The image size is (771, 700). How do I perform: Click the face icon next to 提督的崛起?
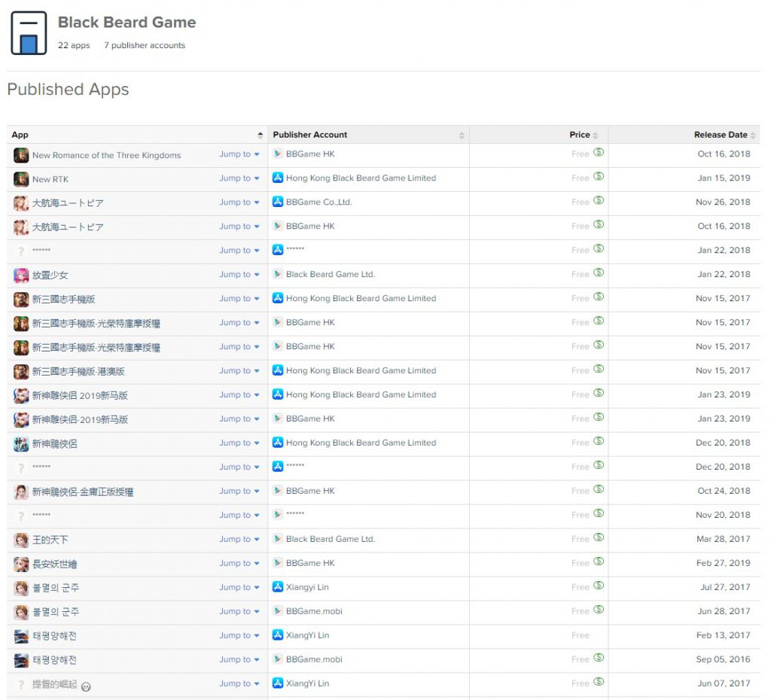click(87, 686)
